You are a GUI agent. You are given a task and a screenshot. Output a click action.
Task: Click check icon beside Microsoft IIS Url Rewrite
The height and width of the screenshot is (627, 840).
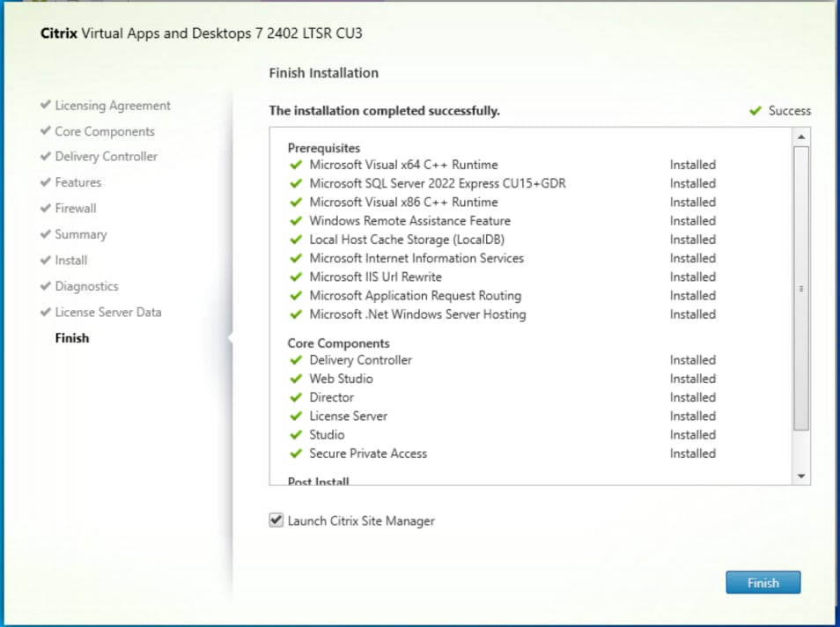(296, 277)
